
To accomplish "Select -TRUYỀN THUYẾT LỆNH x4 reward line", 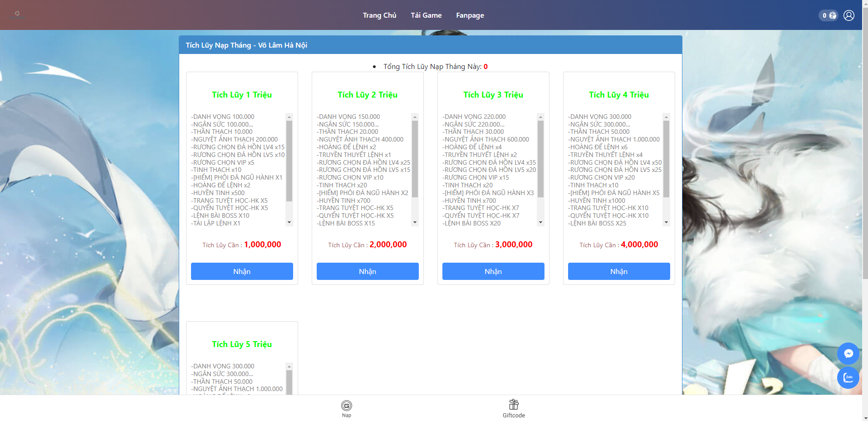I will click(605, 155).
